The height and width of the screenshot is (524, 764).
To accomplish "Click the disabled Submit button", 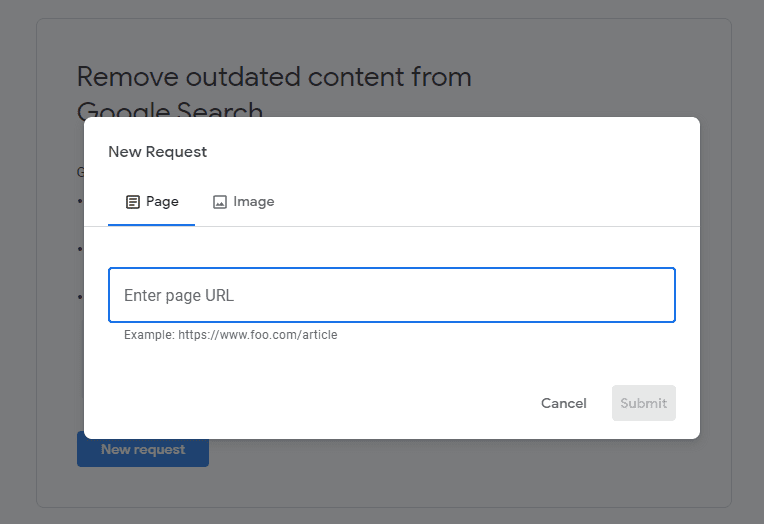I will 643,403.
